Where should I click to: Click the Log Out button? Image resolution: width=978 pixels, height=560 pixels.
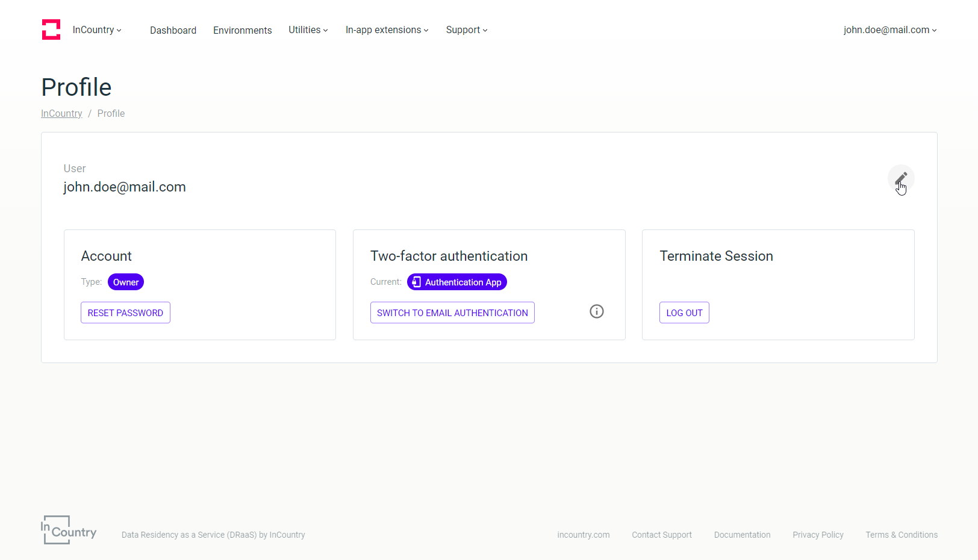(x=684, y=313)
